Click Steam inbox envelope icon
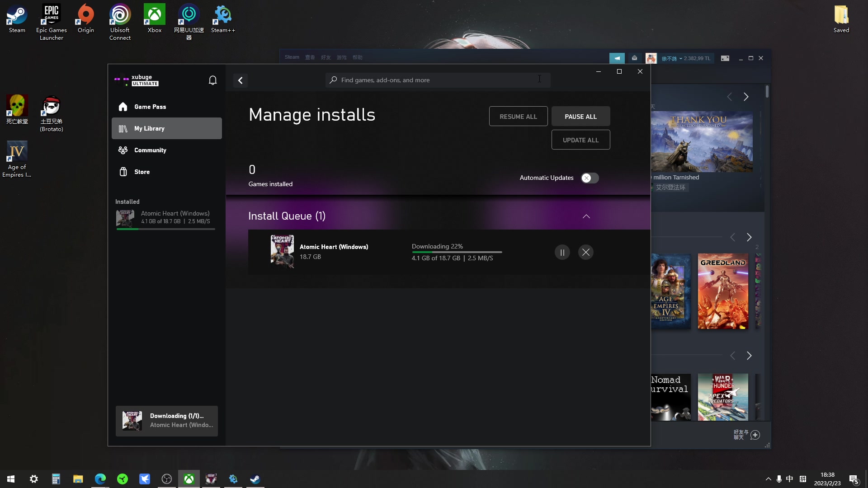This screenshot has height=488, width=868. coord(634,58)
